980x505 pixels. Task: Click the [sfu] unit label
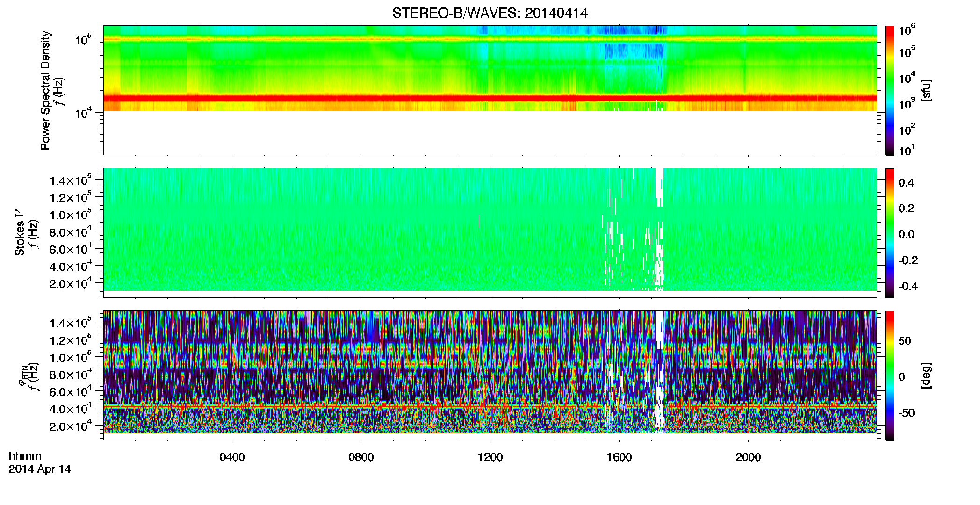click(926, 90)
